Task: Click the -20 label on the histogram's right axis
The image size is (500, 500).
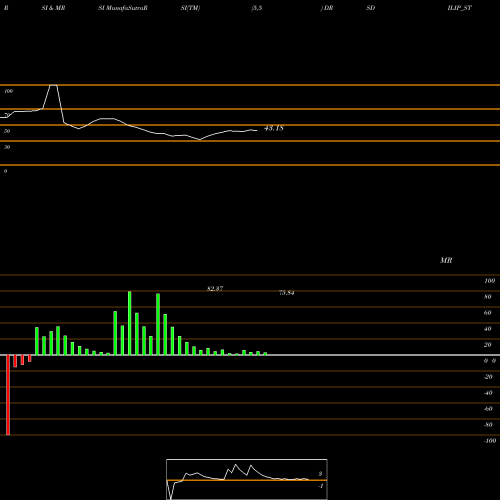Action: [488, 377]
